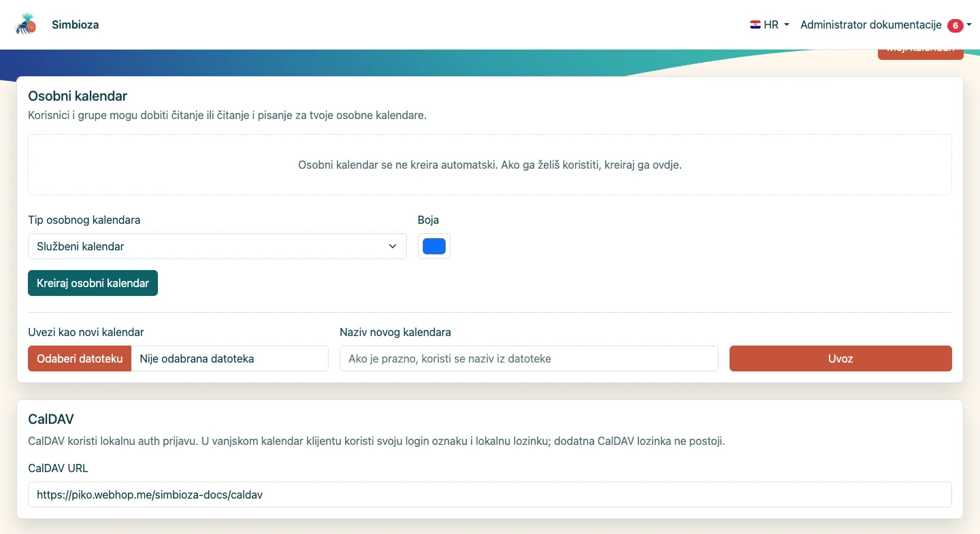Click the Nije odabrana datoteka file field
The height and width of the screenshot is (534, 980).
point(230,358)
